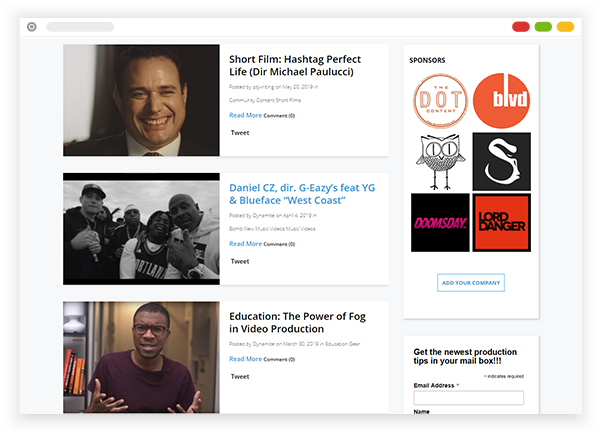The image size is (600, 437).
Task: Click the gray address bar placeholder
Action: pyautogui.click(x=80, y=27)
